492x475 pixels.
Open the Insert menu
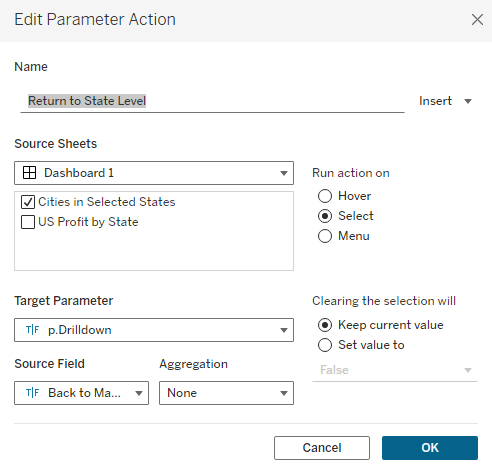tap(445, 101)
